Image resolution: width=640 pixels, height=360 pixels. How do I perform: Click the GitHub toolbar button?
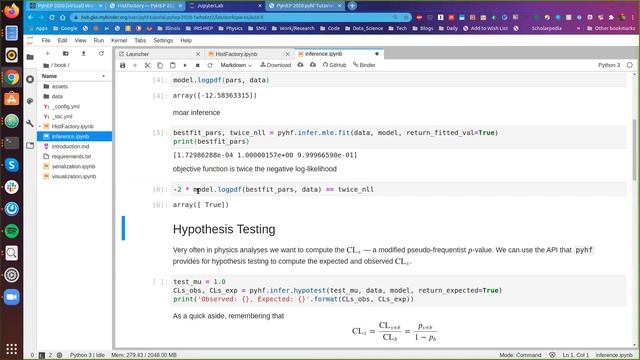tap(334, 65)
